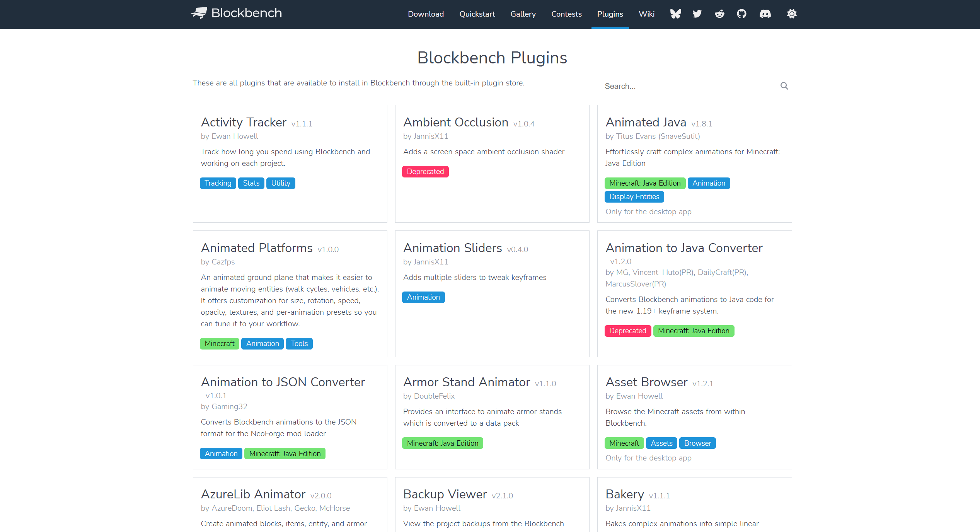
Task: Click the search magnifier icon
Action: [x=784, y=86]
